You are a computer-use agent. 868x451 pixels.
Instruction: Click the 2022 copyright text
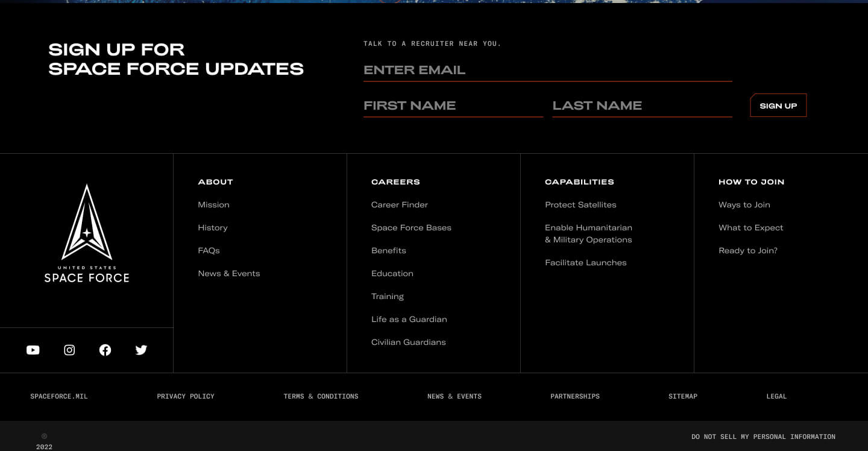click(x=44, y=447)
